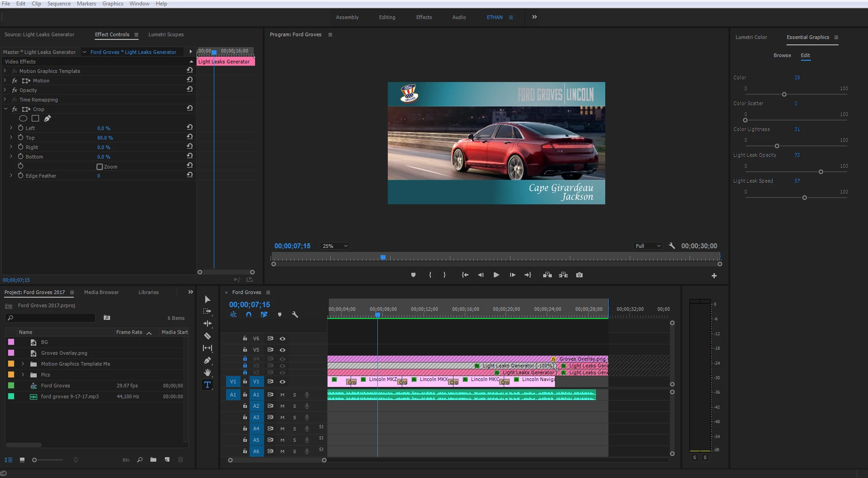The image size is (868, 478).
Task: Open Program monitor settings wrench
Action: (672, 246)
